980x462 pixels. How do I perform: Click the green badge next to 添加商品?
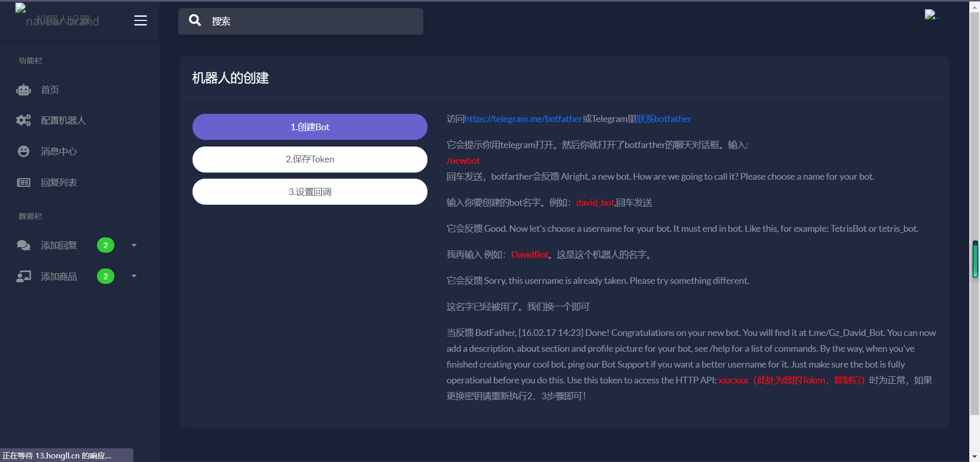point(105,276)
